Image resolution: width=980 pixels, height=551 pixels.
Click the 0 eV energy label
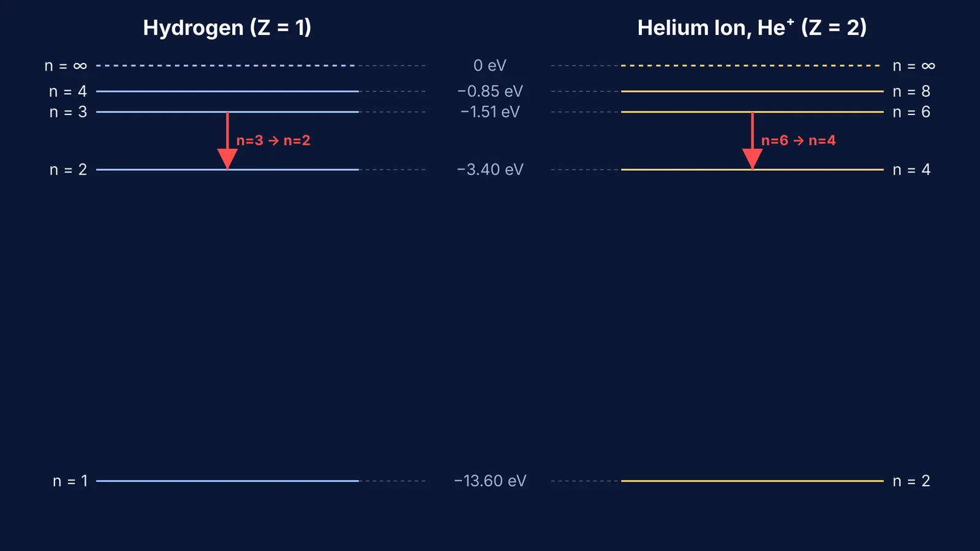[490, 66]
